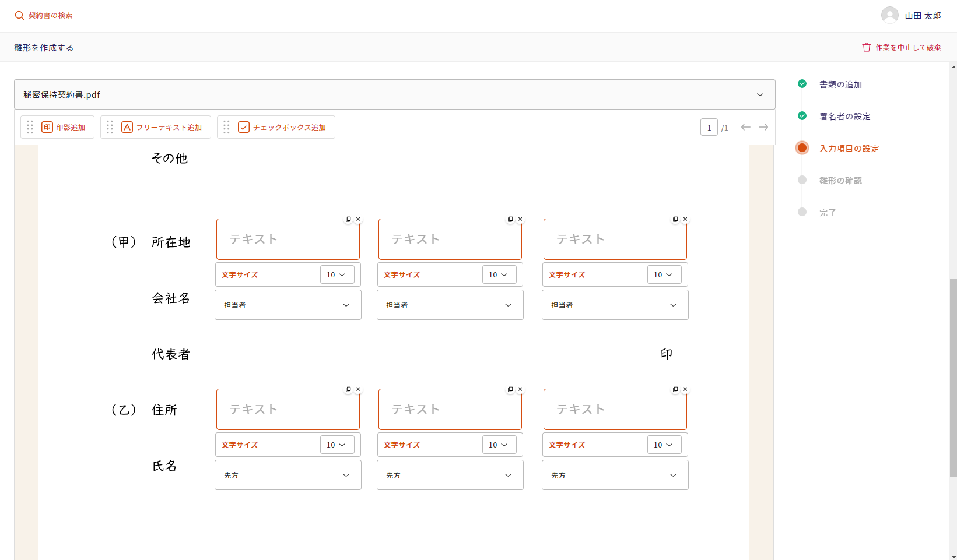Click the 作業を中止して破棄 link
Screen dimensions: 957x560
907,48
